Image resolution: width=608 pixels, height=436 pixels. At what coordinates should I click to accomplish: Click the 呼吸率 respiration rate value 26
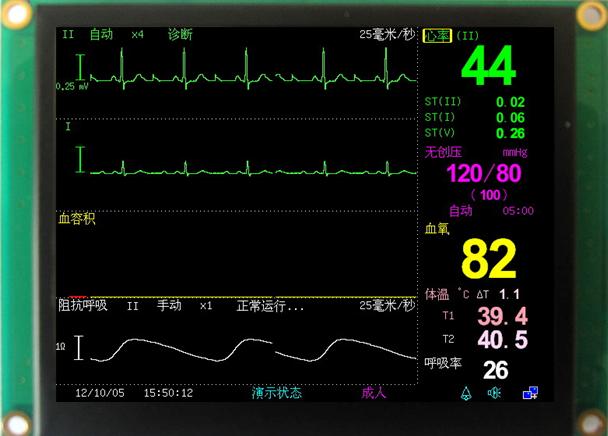click(x=496, y=369)
